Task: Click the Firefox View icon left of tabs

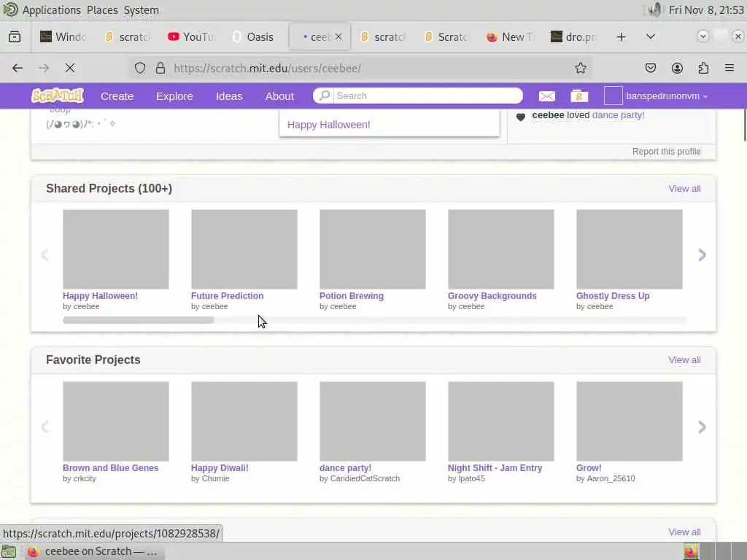Action: pyautogui.click(x=15, y=36)
